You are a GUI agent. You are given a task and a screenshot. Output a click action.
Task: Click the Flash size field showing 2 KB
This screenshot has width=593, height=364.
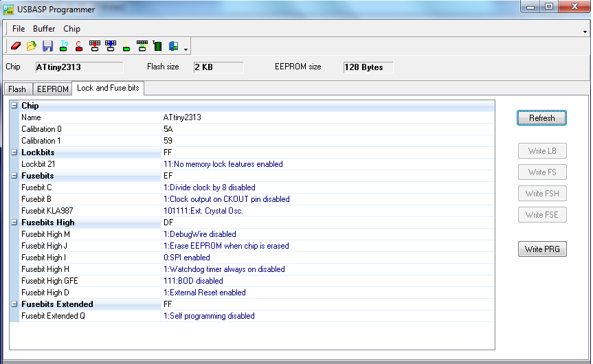click(x=219, y=67)
